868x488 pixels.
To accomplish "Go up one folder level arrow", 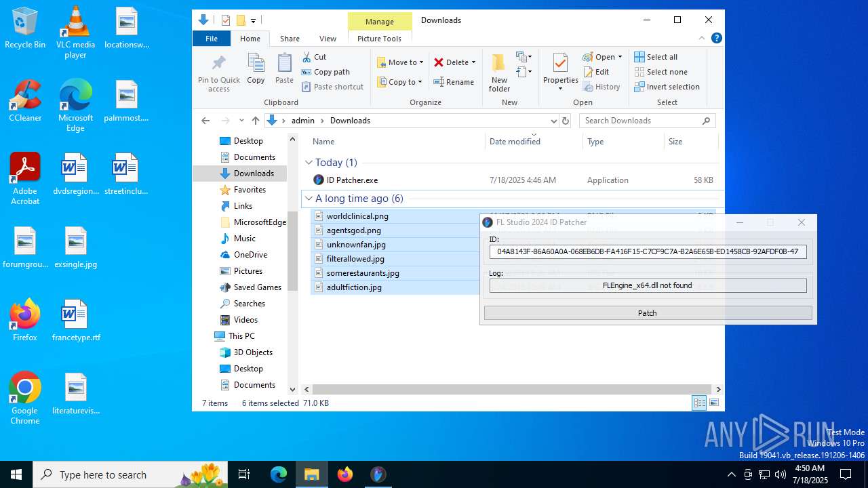I will 255,121.
